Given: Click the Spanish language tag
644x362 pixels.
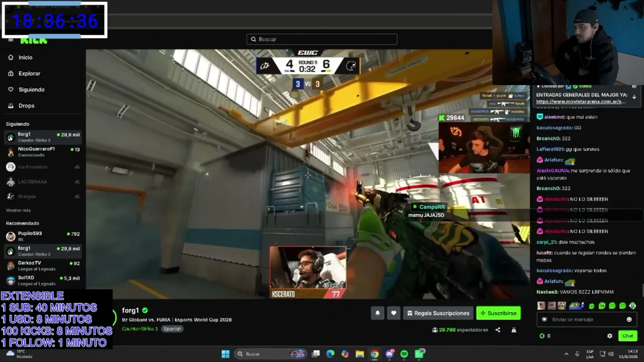Looking at the screenshot, I should [x=172, y=329].
